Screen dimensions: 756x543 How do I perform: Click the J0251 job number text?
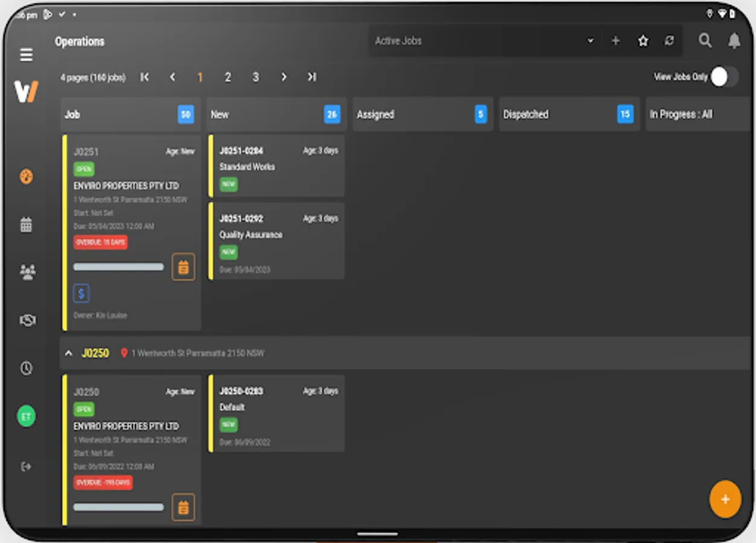tap(86, 151)
